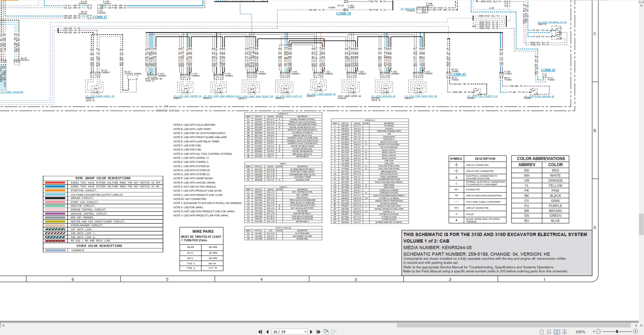The image size is (644, 335).
Task: Follow the ATCH QUICK COUPLER SW link
Action: 539,96
